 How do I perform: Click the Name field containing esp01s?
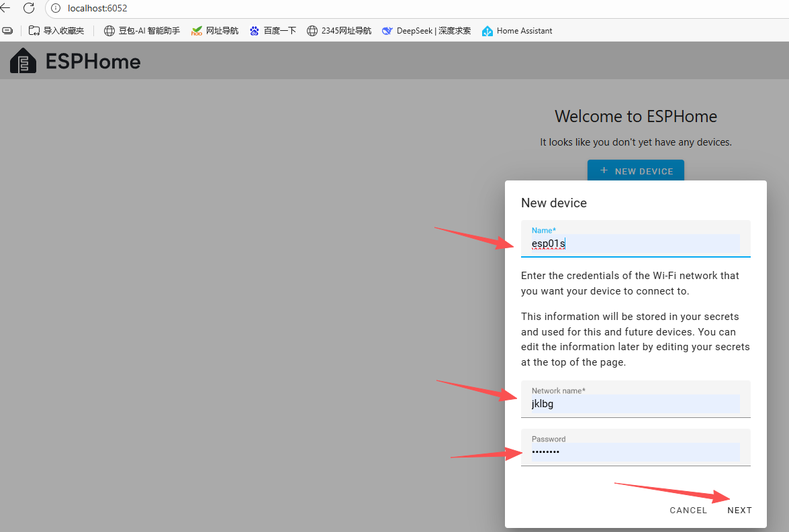pyautogui.click(x=635, y=238)
